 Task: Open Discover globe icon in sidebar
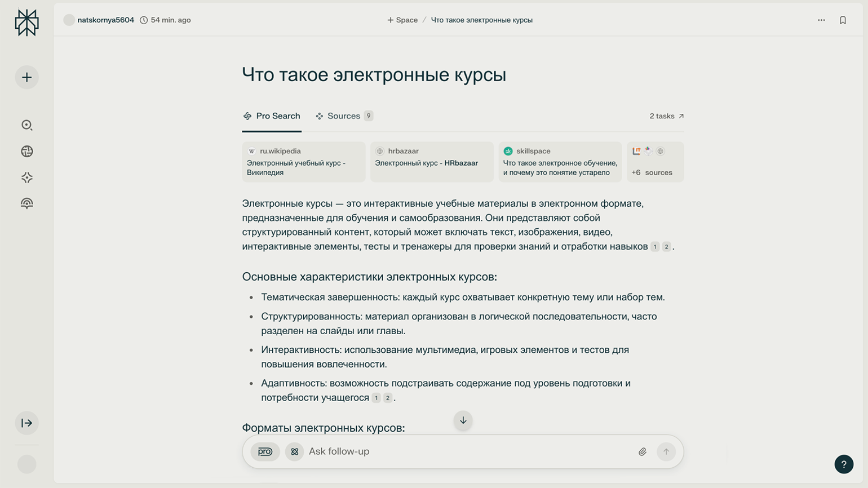26,151
